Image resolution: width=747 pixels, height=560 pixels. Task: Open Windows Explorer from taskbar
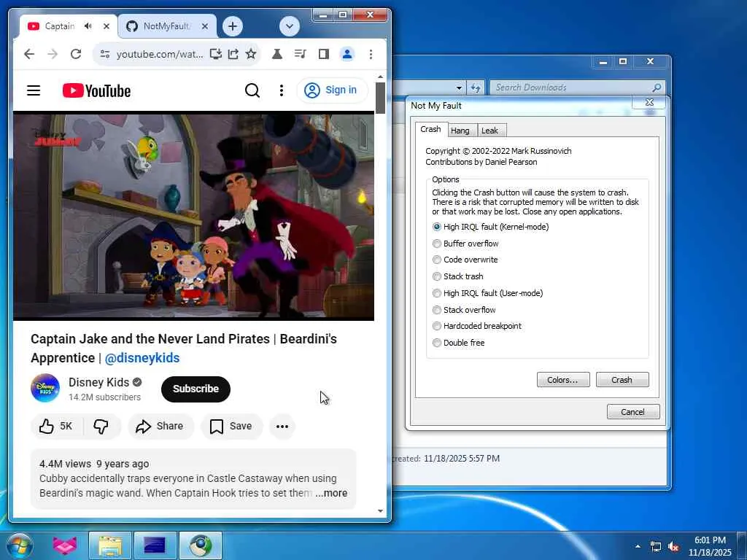point(110,545)
